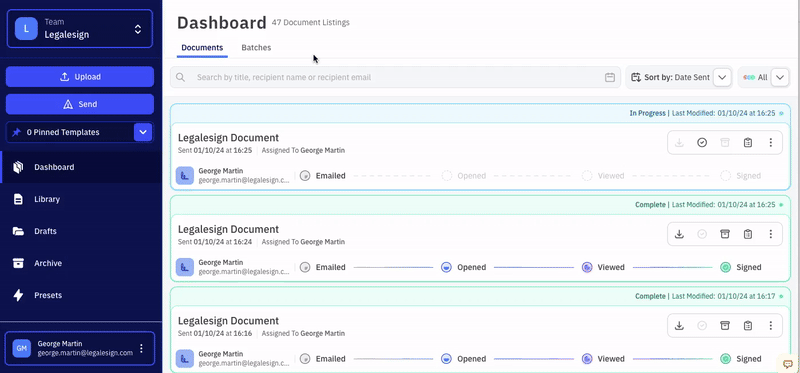This screenshot has width=800, height=373.
Task: Click the Upload button
Action: (80, 77)
